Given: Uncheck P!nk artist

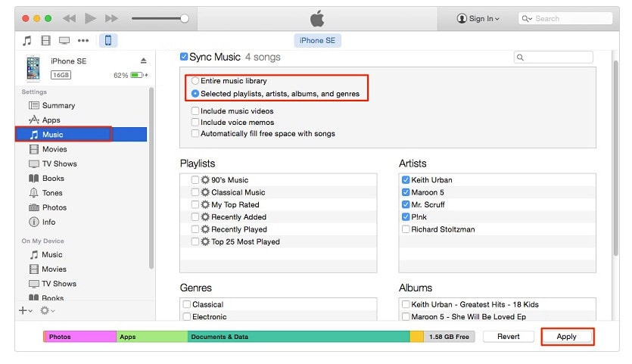Looking at the screenshot, I should click(x=406, y=217).
